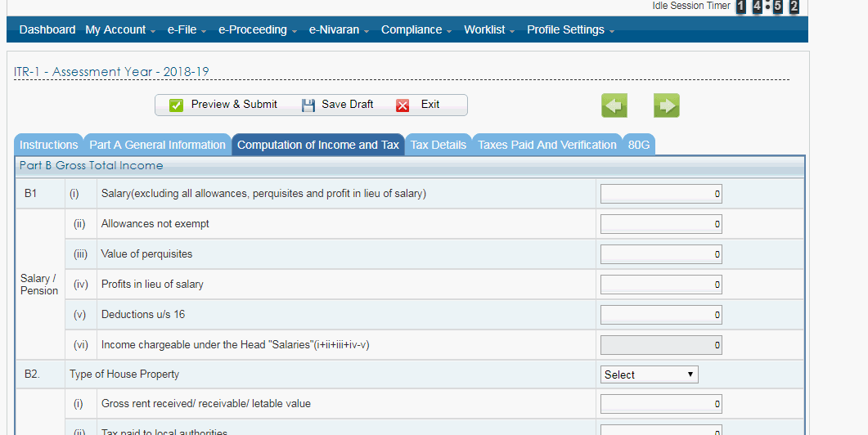The height and width of the screenshot is (435, 868).
Task: Click the red X Exit icon
Action: [403, 105]
